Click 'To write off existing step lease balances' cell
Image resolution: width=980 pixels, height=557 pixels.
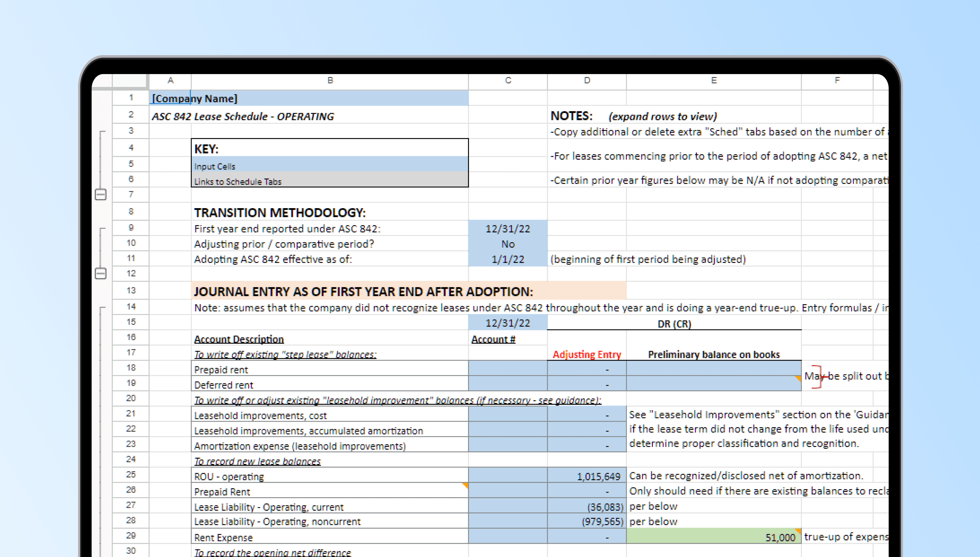pos(285,354)
